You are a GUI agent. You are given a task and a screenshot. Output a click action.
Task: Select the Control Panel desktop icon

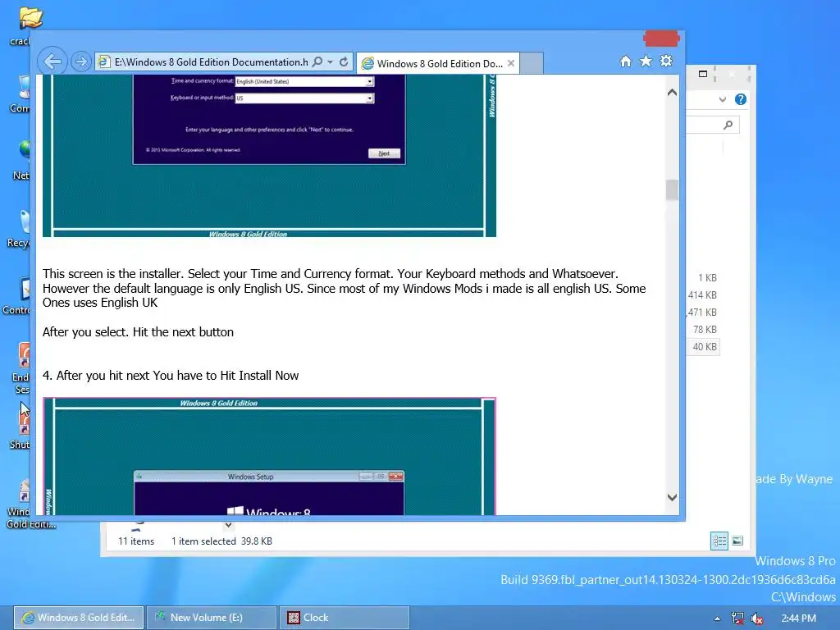click(x=24, y=288)
